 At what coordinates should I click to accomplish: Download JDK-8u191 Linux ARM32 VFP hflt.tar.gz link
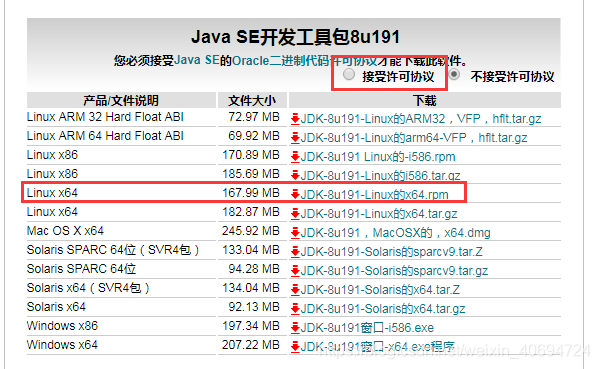[x=421, y=119]
